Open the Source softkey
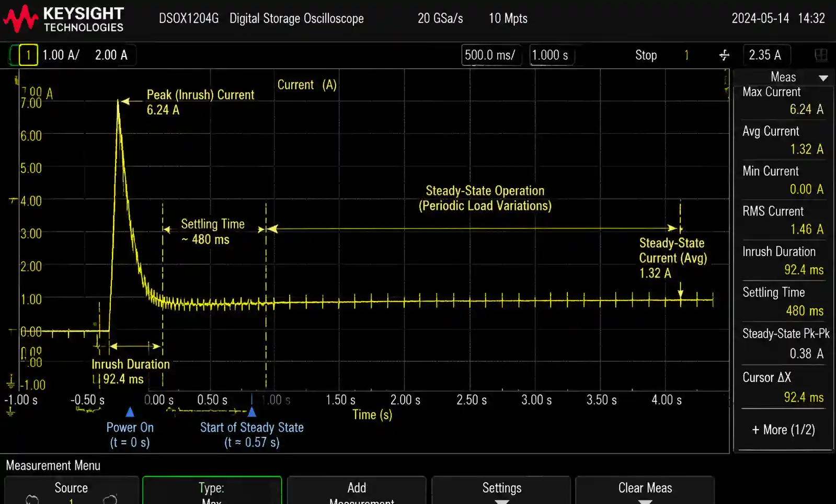The height and width of the screenshot is (504, 836). (x=72, y=490)
